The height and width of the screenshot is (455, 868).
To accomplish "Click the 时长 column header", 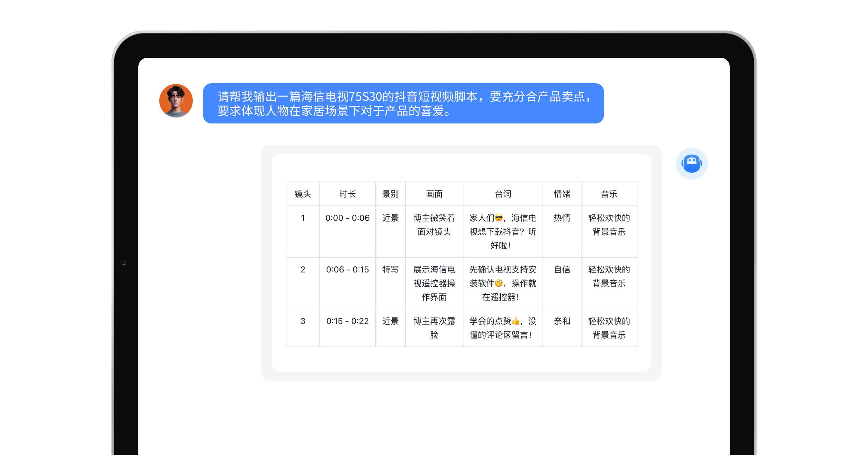I will click(347, 194).
